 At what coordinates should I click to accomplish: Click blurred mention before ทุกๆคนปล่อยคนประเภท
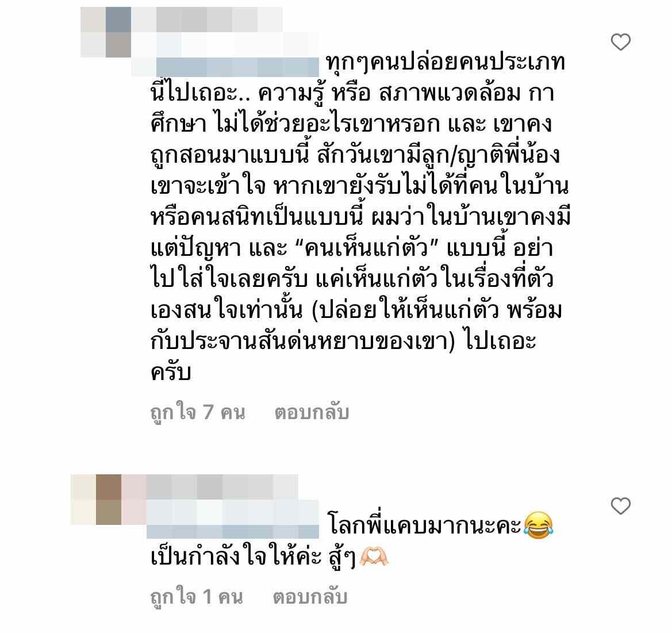click(237, 67)
